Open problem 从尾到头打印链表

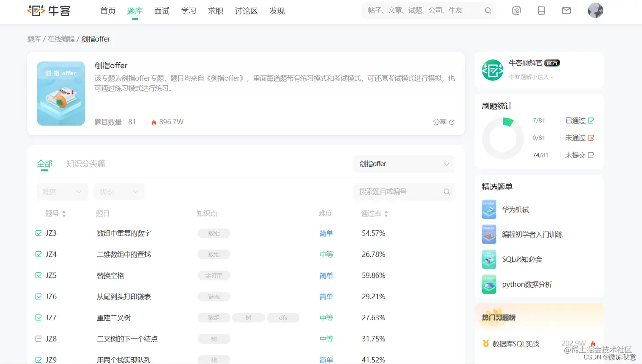coord(124,297)
